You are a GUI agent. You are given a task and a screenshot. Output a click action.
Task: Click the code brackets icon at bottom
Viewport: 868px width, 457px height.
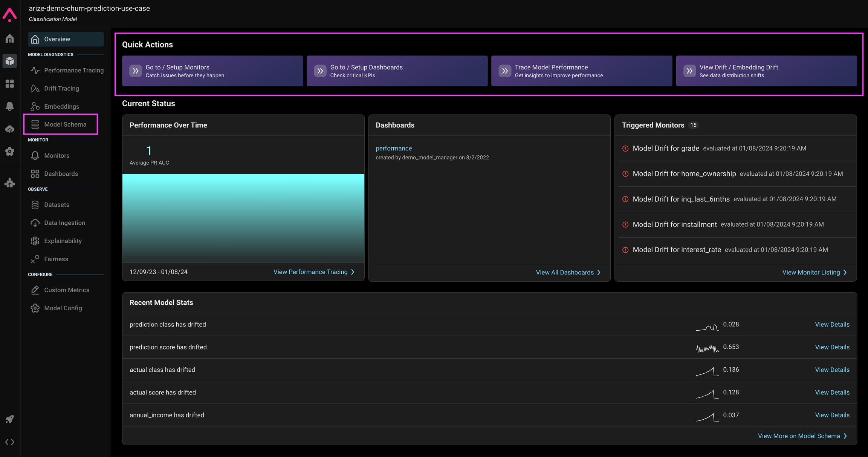click(10, 442)
